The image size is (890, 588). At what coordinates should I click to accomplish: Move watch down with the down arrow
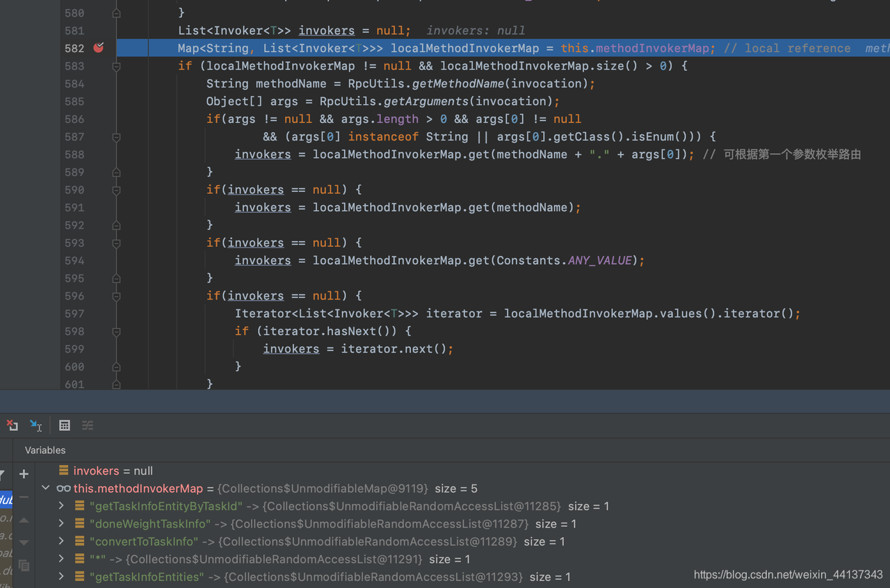(24, 542)
